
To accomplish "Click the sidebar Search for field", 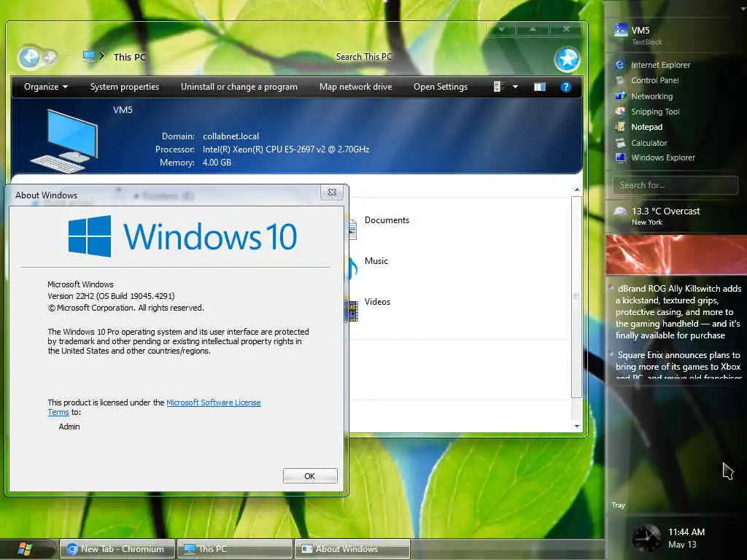I will pyautogui.click(x=676, y=185).
